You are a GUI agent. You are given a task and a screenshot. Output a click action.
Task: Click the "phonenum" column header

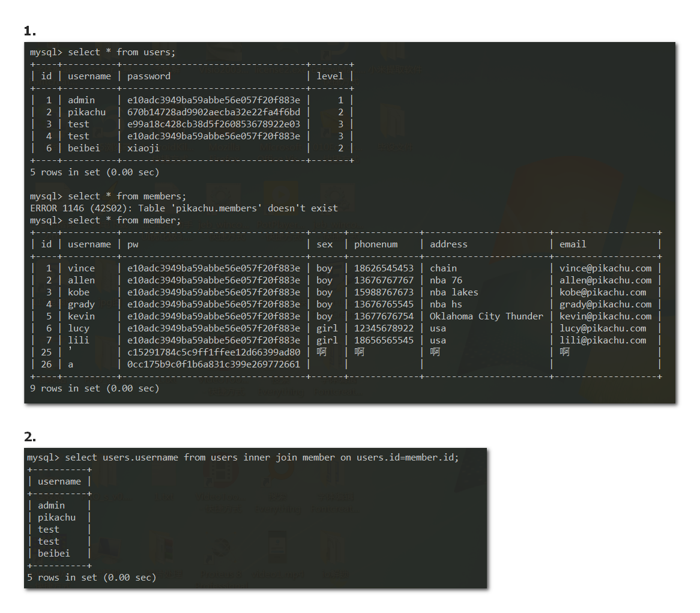[x=376, y=244]
